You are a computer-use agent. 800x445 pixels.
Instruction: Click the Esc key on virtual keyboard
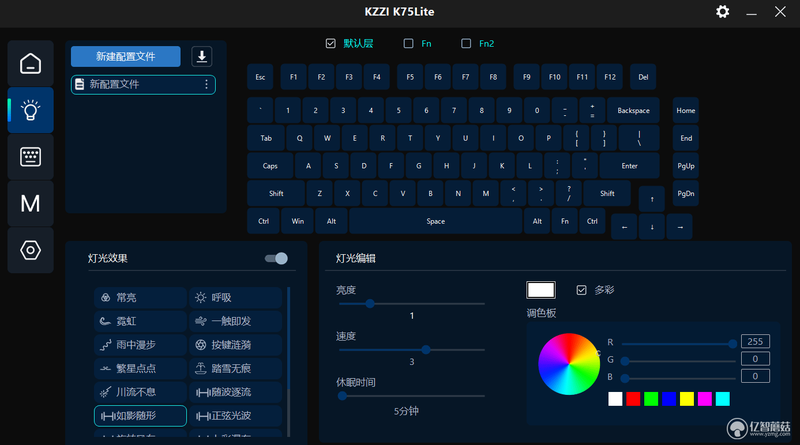point(260,77)
